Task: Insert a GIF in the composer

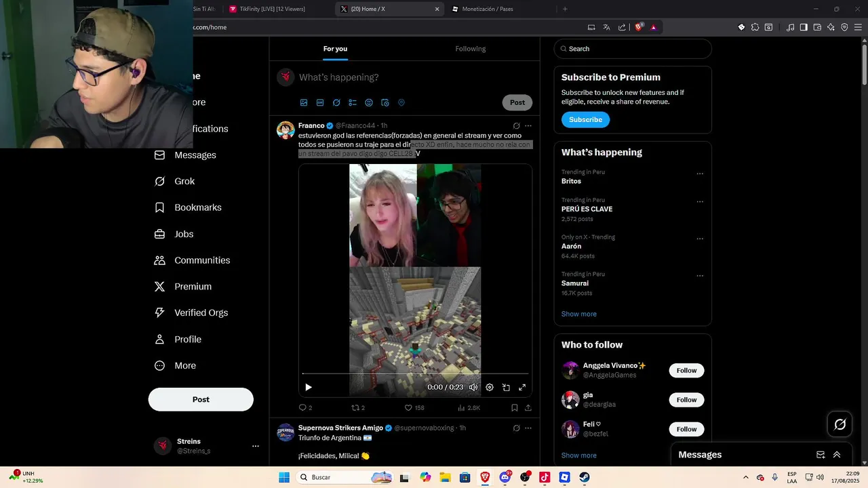Action: (320, 103)
